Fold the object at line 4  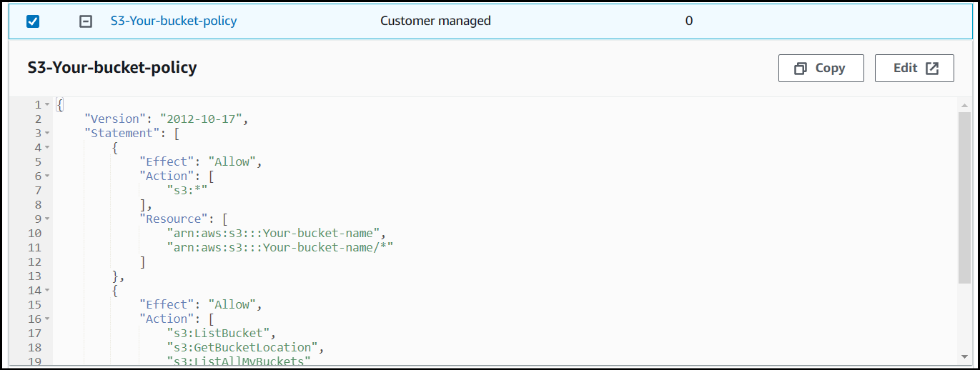point(47,148)
